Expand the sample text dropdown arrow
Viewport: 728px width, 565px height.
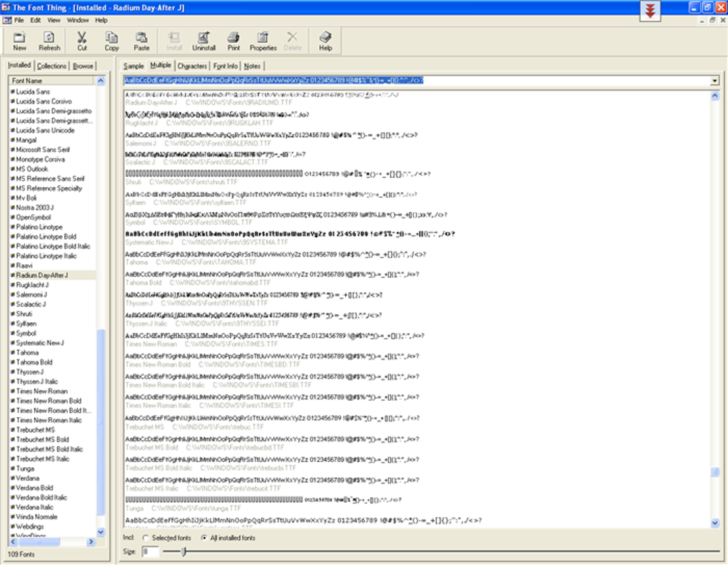714,81
